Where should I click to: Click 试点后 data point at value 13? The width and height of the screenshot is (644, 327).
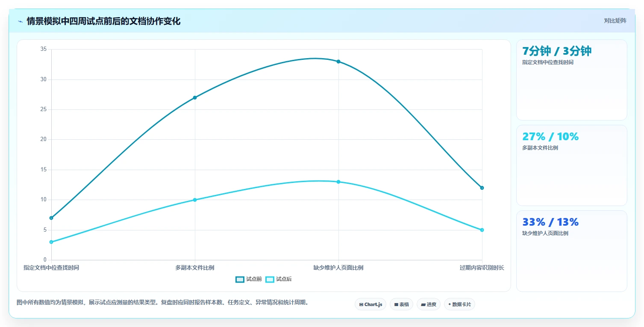point(338,182)
